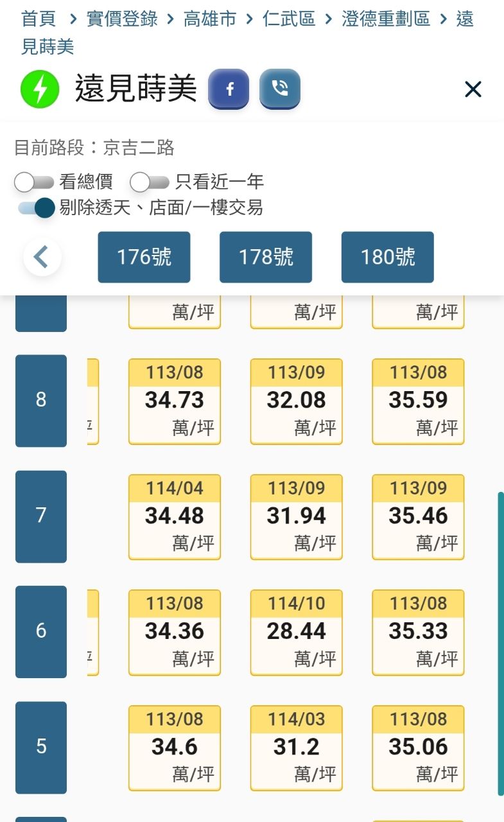Click the vertical scrollbar on the right
The height and width of the screenshot is (822, 504).
(x=501, y=642)
